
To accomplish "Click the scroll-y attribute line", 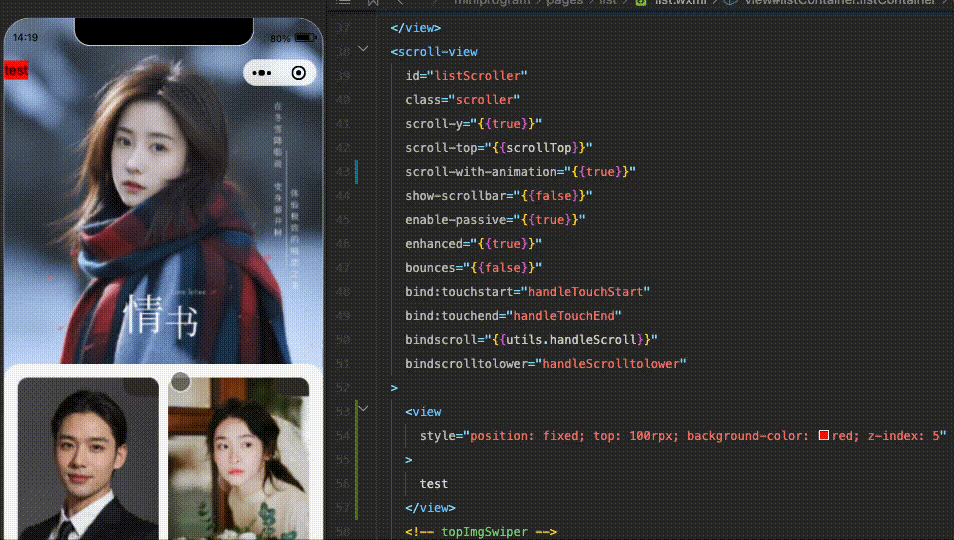I will pyautogui.click(x=473, y=123).
